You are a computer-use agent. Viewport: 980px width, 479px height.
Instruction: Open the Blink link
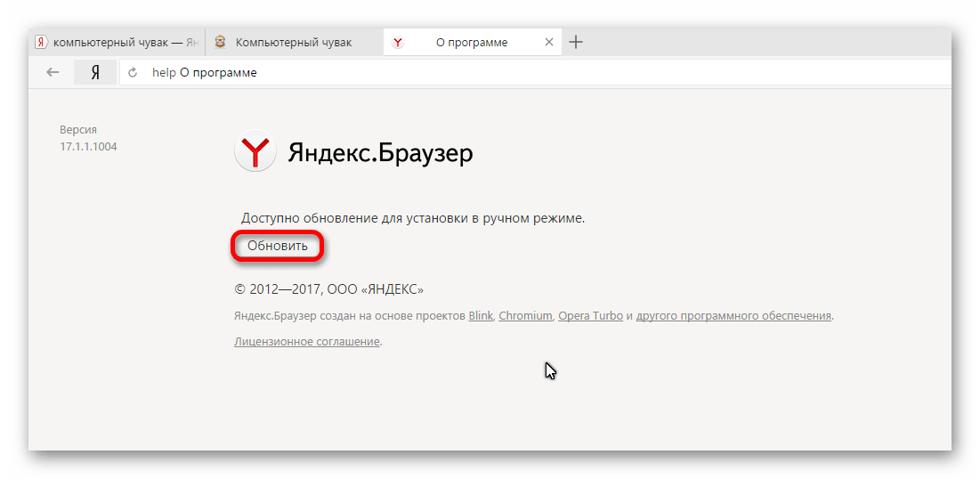click(481, 316)
